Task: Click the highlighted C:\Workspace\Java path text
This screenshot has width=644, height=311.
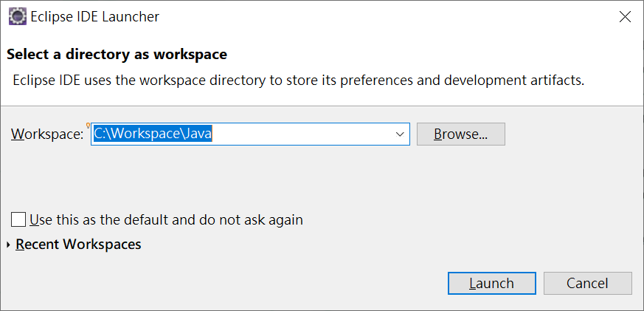Action: click(x=153, y=134)
